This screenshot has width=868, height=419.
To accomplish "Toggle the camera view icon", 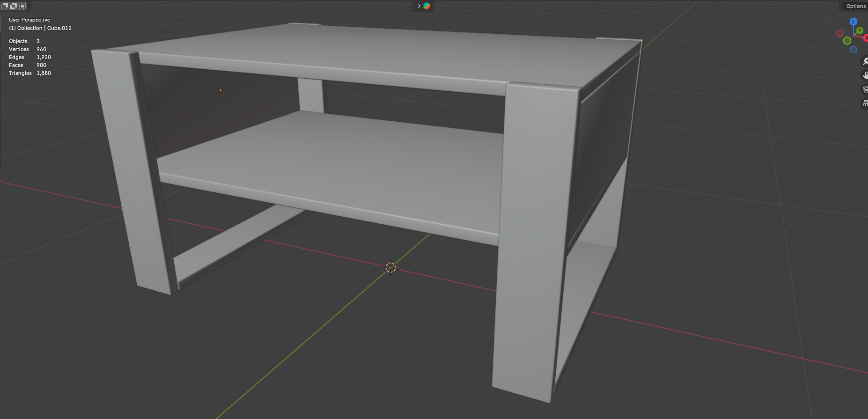I will click(x=865, y=89).
